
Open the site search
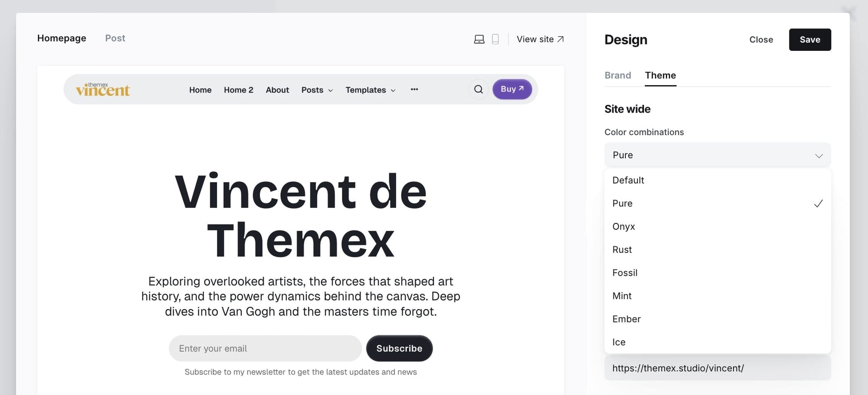[478, 89]
